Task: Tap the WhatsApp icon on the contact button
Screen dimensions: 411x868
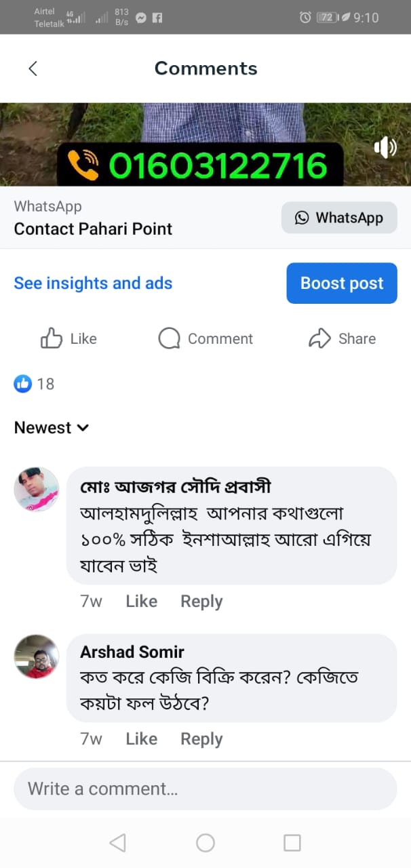Action: pos(302,218)
